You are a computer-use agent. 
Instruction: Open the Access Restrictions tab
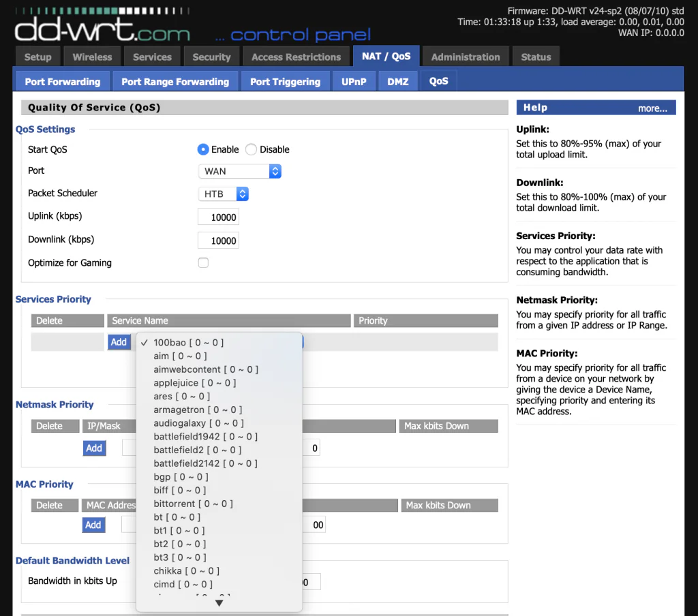tap(296, 57)
